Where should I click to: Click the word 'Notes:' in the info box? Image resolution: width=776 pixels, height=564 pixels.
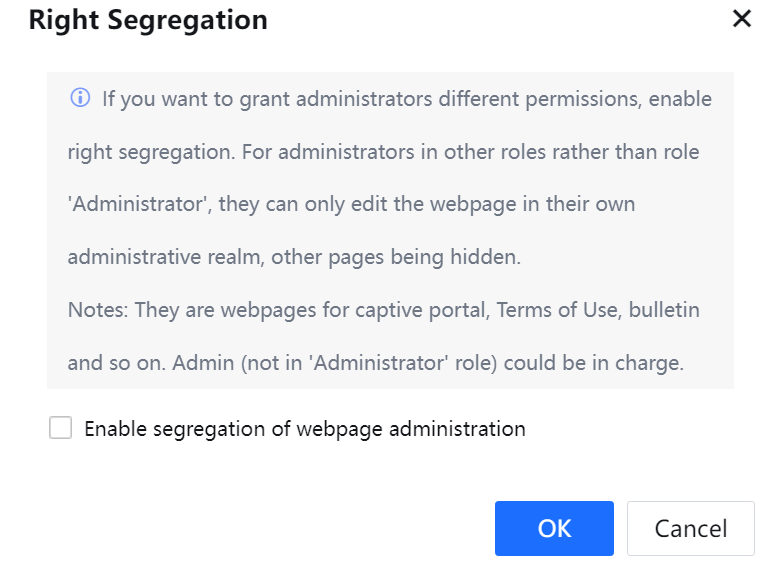[x=98, y=310]
